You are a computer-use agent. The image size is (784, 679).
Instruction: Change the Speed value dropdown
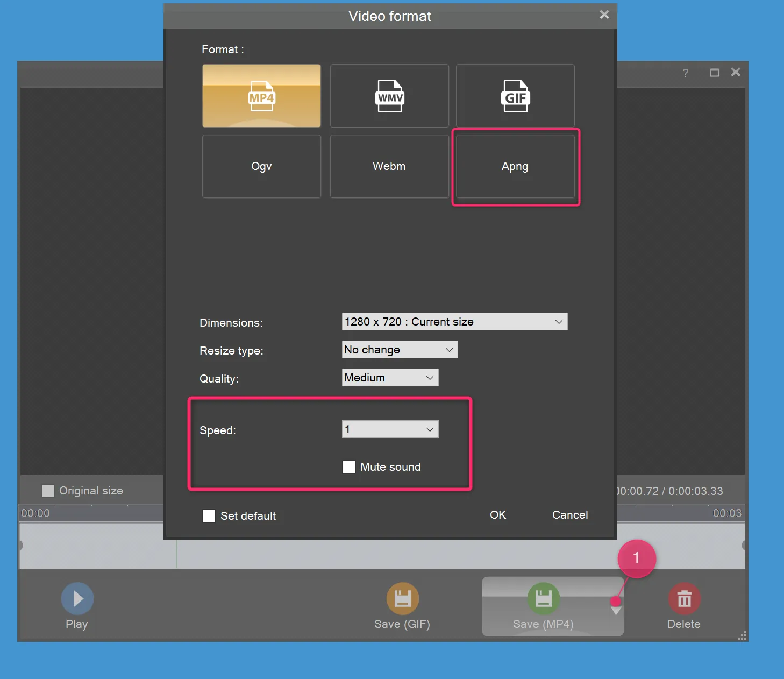390,429
